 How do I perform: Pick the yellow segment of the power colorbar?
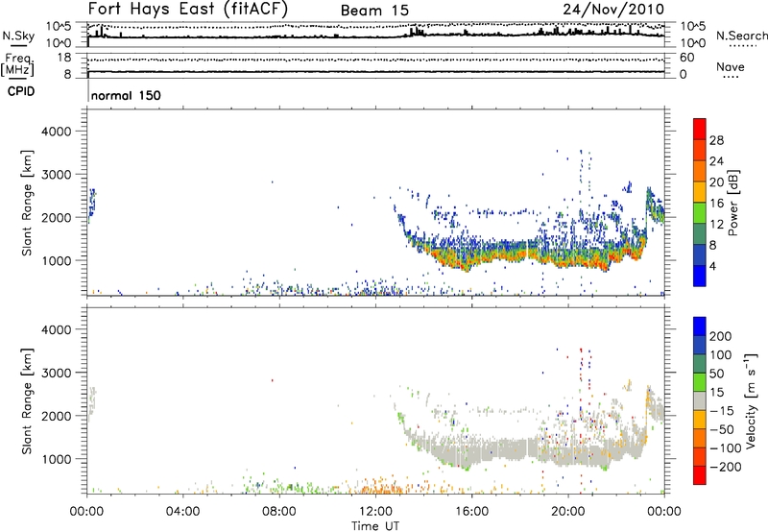pos(700,191)
